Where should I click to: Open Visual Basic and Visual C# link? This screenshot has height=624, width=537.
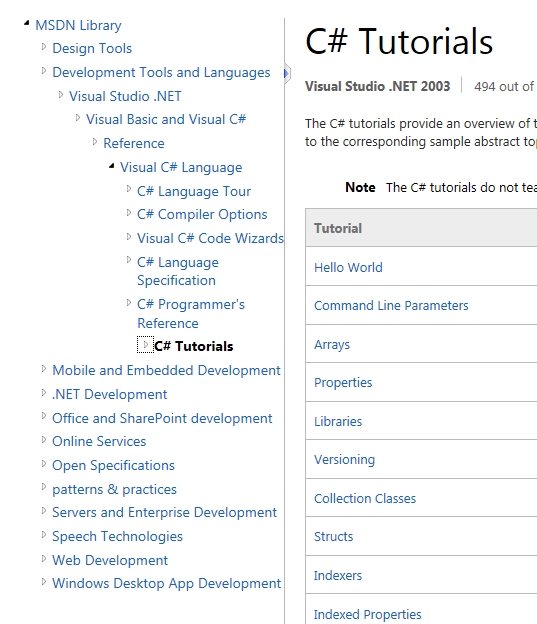[166, 119]
